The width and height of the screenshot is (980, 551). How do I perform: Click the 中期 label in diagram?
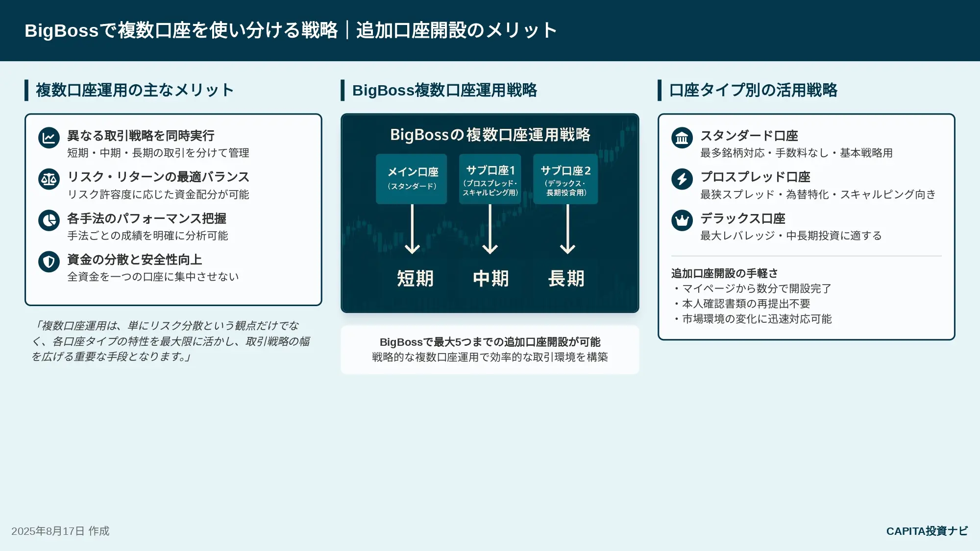point(490,279)
